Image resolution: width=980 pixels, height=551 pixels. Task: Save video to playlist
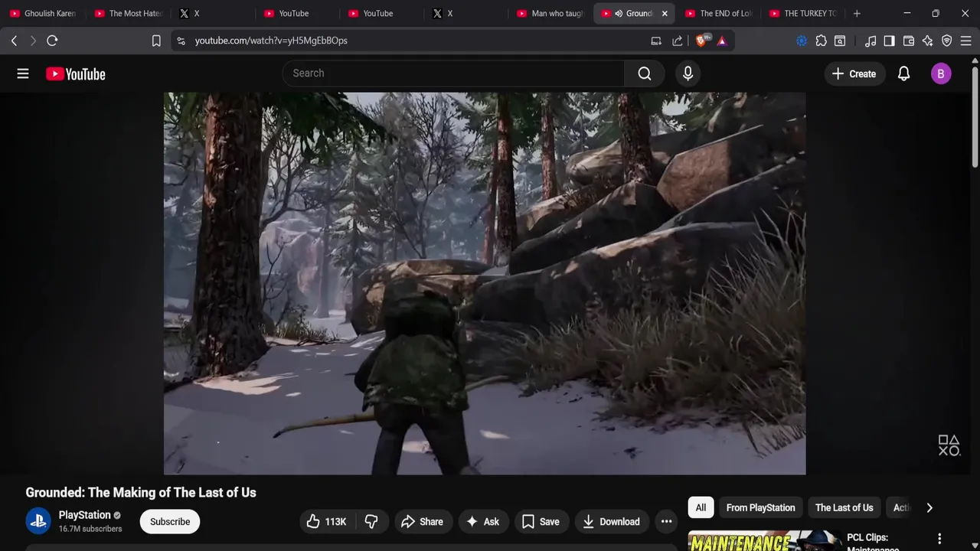[x=541, y=522]
